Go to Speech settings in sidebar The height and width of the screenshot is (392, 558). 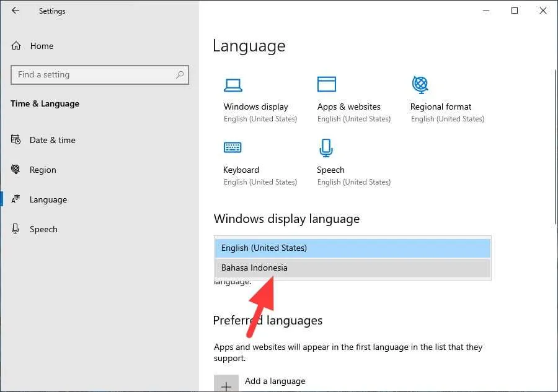tap(44, 229)
